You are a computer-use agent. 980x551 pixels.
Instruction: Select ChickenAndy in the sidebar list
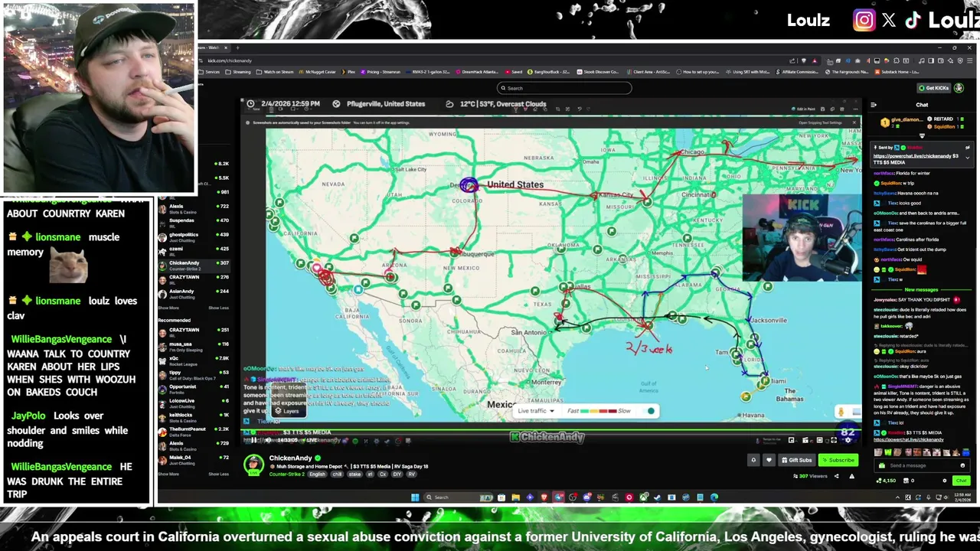193,265
